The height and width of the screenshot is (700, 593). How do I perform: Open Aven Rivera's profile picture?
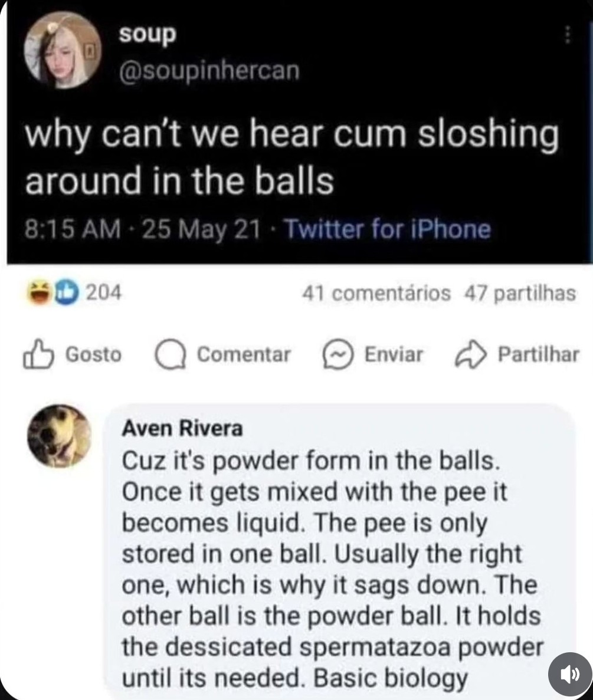point(60,435)
